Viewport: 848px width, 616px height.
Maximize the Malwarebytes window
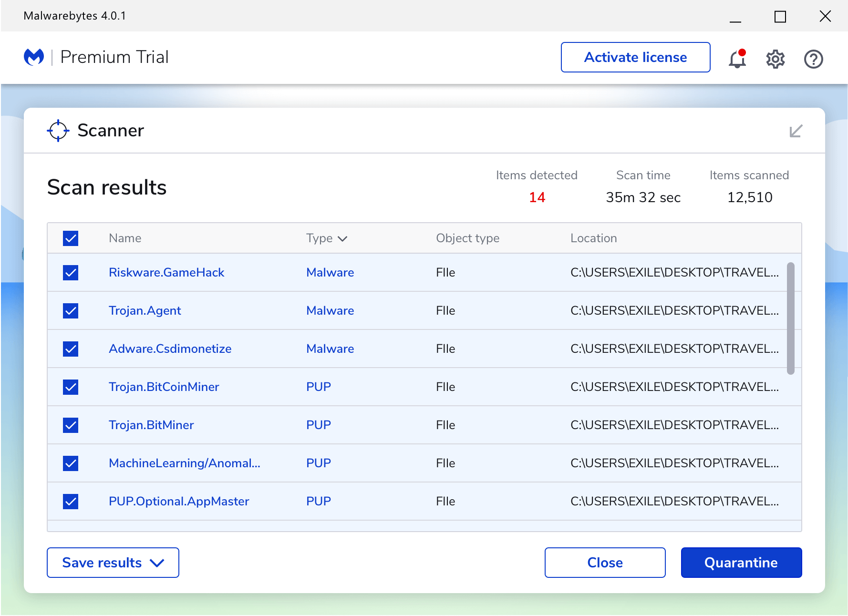point(780,17)
